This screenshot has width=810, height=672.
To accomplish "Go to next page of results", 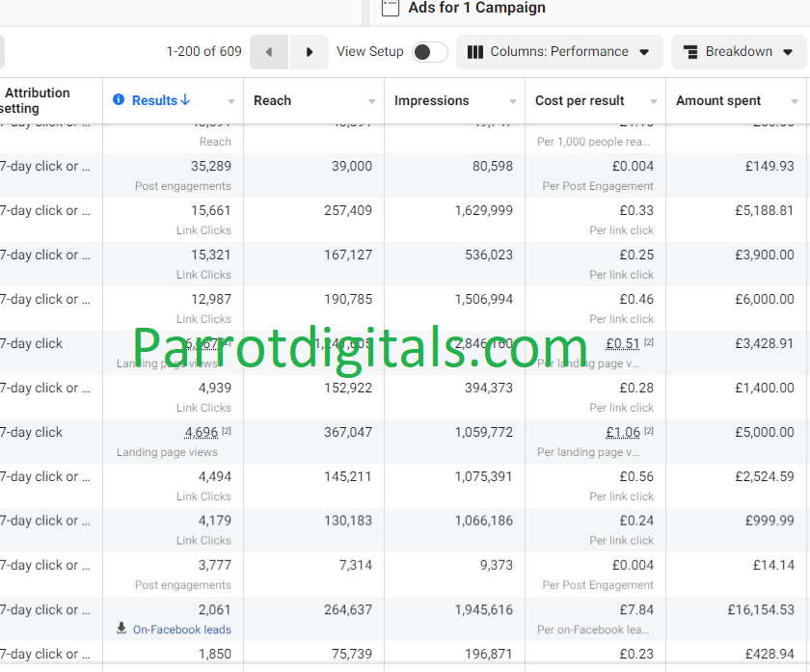I will (309, 52).
